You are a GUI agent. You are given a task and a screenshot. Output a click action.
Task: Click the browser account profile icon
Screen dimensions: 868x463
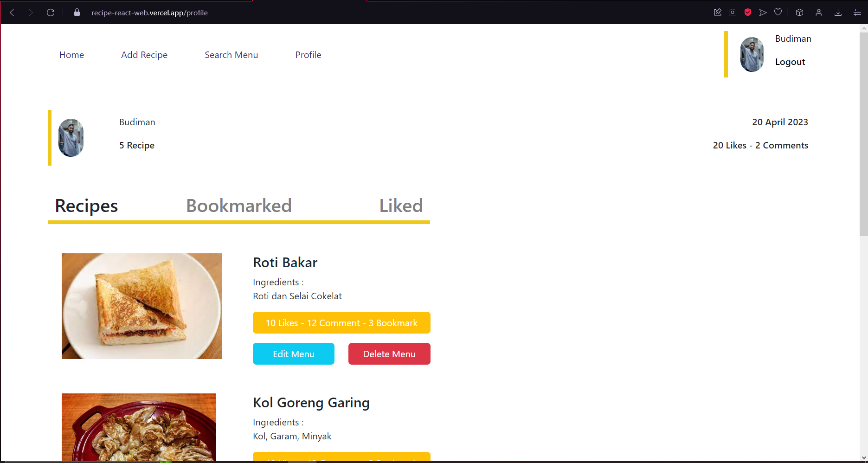point(819,12)
